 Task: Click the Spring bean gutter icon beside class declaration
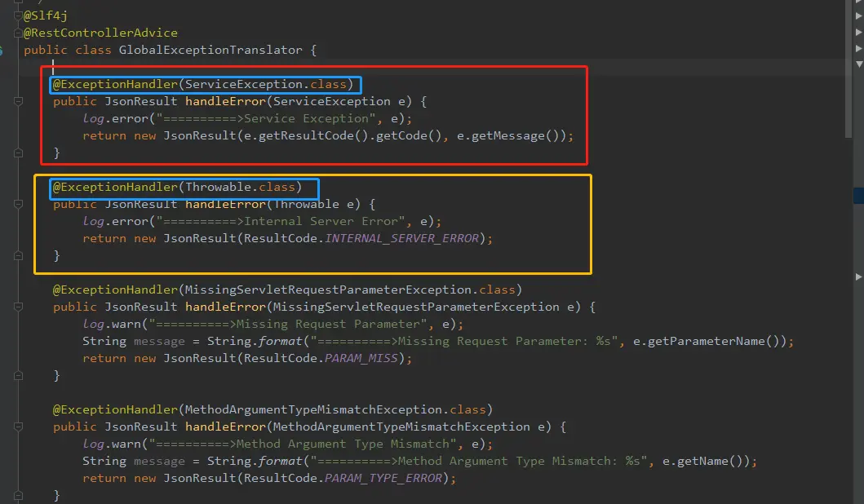click(x=1, y=51)
